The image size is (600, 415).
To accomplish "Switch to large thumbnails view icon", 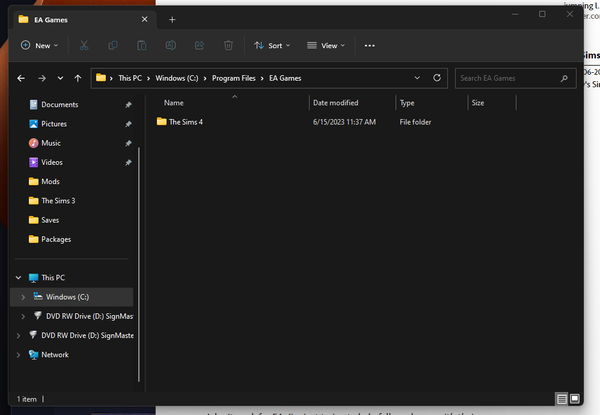I will [574, 399].
